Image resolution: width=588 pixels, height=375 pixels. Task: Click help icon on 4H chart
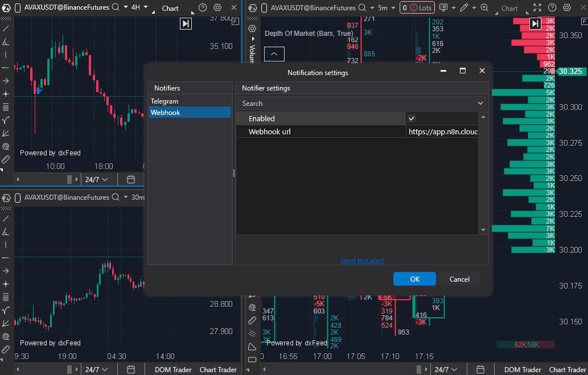202,8
